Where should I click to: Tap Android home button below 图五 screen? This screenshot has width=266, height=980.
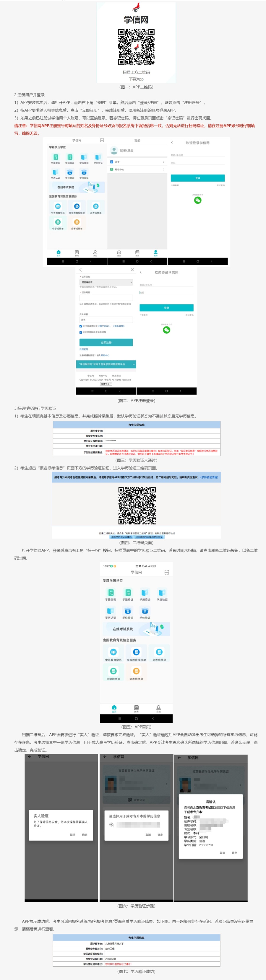click(x=136, y=719)
